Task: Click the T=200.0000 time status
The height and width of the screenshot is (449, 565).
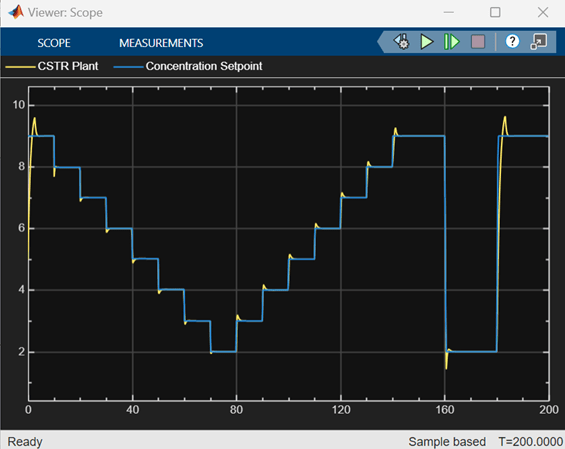Action: [531, 441]
